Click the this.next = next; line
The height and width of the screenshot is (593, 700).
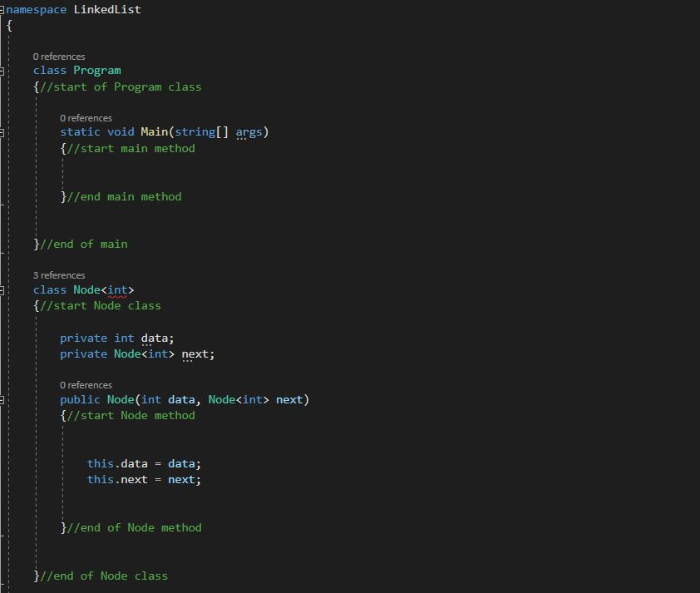[x=143, y=479]
